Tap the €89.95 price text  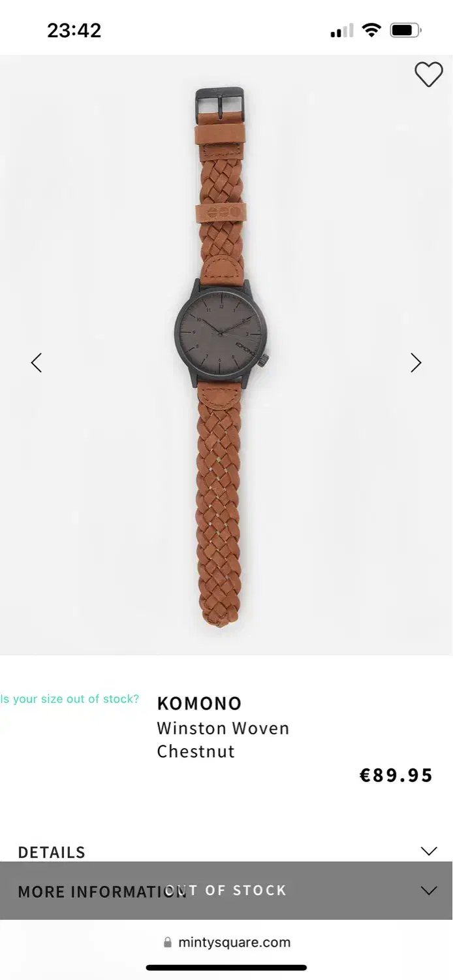(396, 776)
